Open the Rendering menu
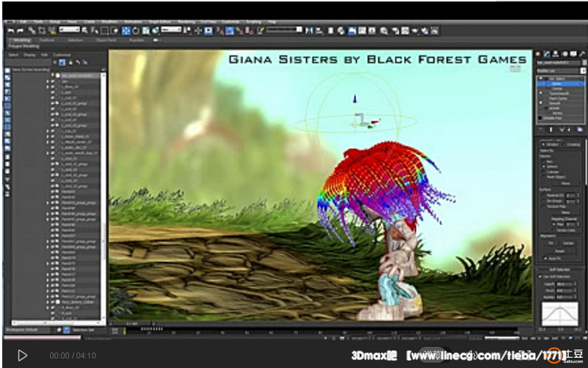Viewport: 588px width, 368px height. (x=186, y=22)
